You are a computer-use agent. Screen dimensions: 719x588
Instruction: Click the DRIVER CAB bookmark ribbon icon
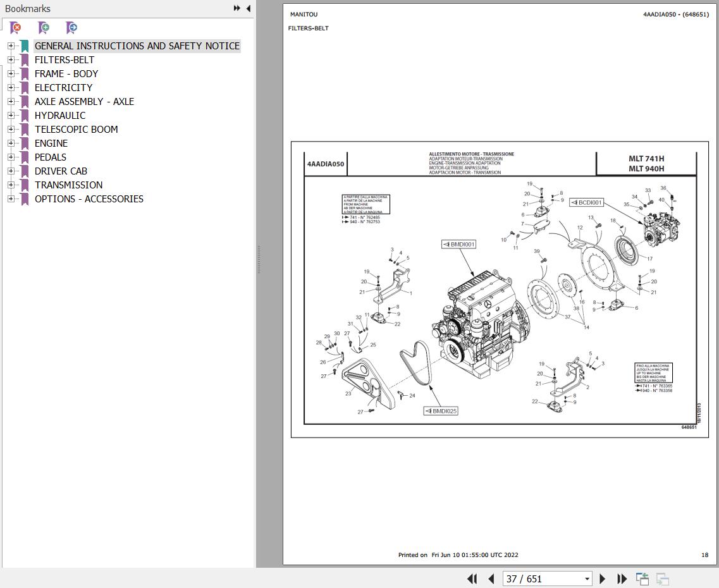[x=24, y=171]
